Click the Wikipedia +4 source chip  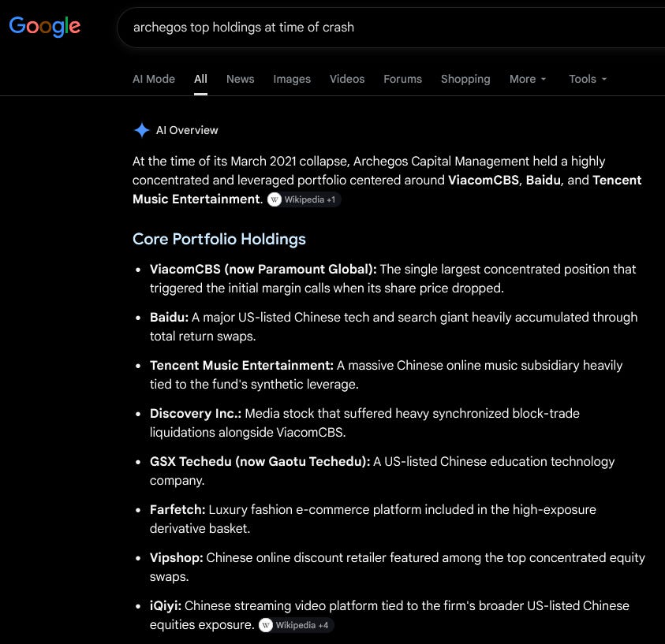coord(296,625)
